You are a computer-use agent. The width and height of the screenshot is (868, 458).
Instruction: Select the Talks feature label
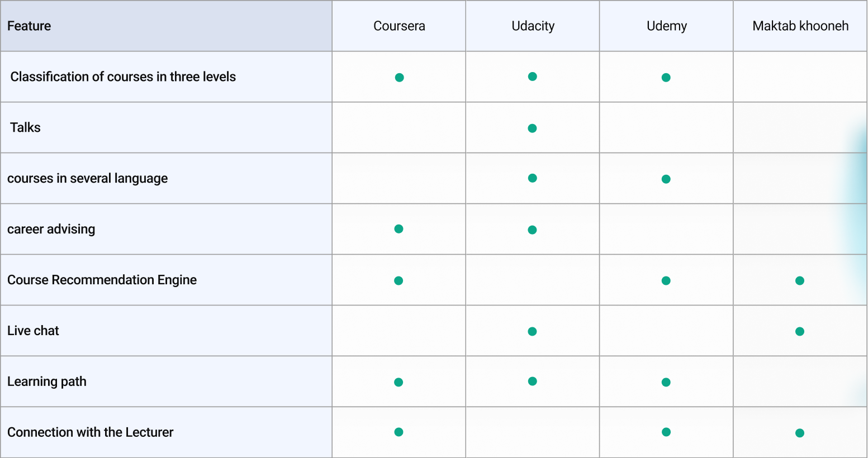25,128
